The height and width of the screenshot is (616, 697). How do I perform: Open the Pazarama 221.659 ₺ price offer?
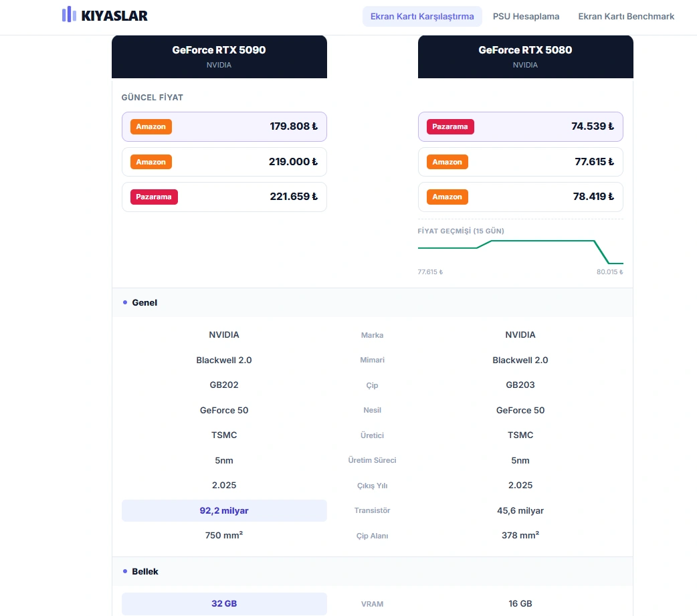click(x=224, y=197)
